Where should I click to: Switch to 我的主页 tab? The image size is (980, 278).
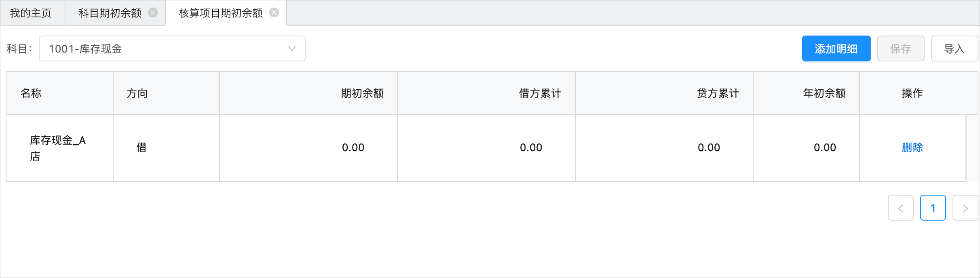coord(31,13)
